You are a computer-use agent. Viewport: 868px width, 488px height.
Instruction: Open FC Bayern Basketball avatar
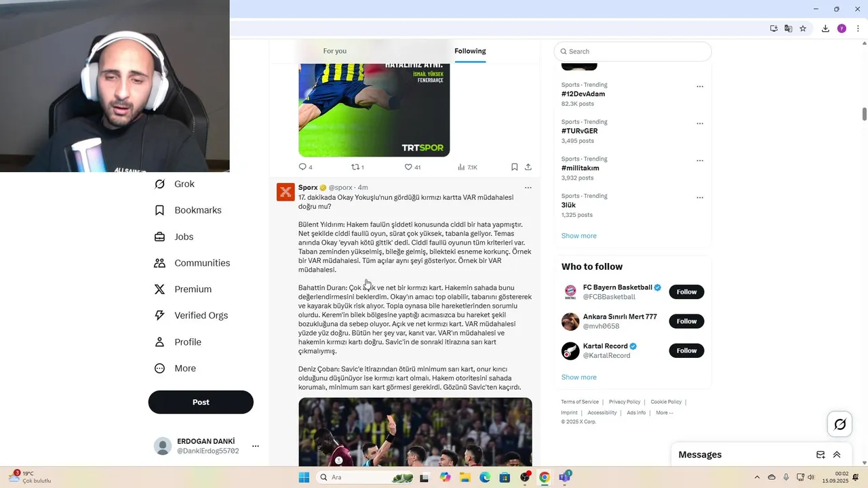pyautogui.click(x=570, y=292)
